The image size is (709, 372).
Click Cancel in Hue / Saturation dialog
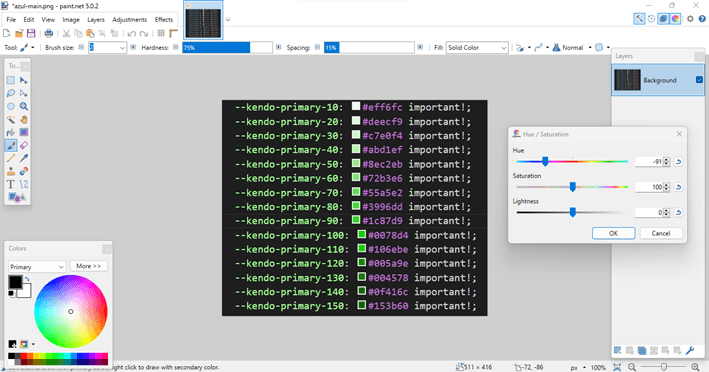click(661, 233)
